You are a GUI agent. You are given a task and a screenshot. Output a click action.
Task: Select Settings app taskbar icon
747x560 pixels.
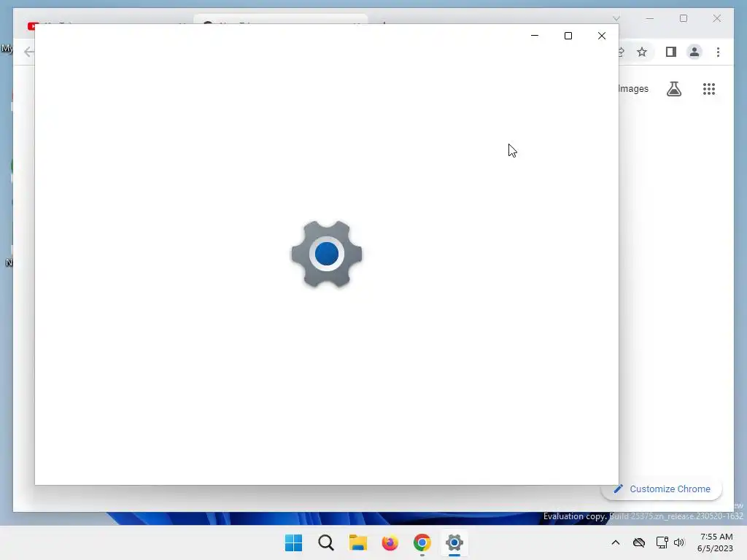[454, 542]
